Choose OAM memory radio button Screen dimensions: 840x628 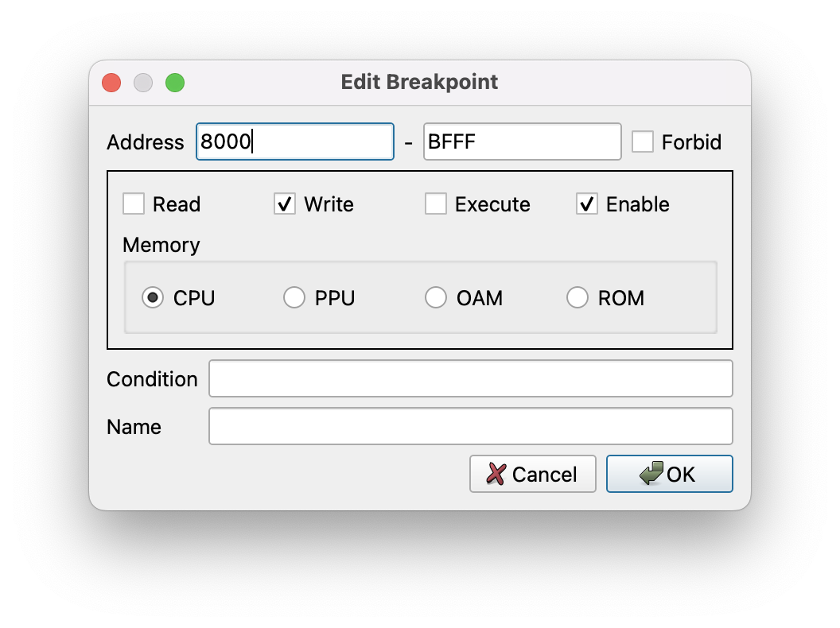(436, 298)
